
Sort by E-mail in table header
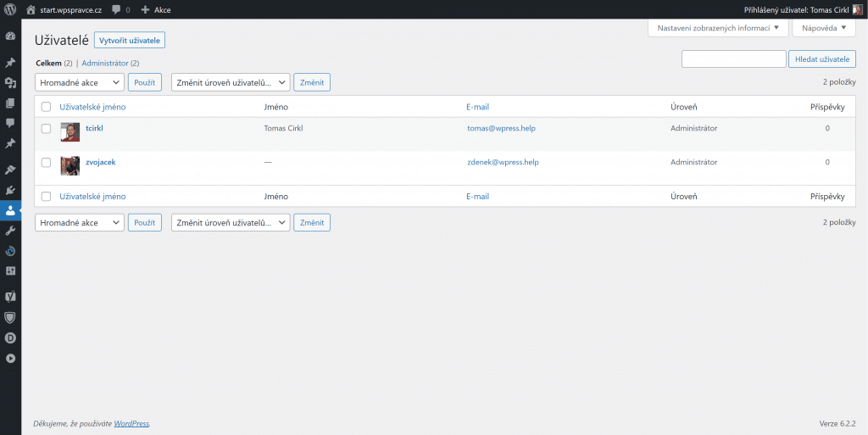pyautogui.click(x=478, y=107)
